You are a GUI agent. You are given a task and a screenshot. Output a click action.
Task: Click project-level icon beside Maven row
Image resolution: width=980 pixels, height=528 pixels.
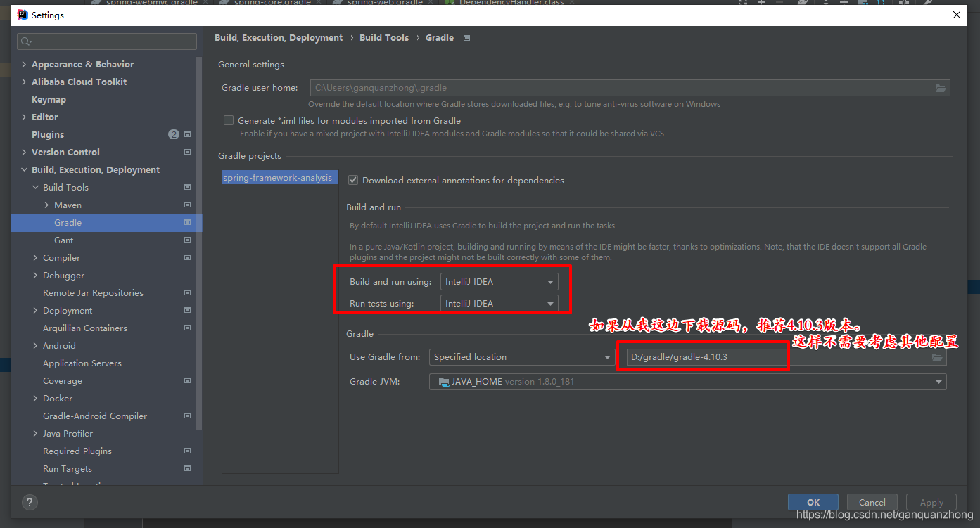[187, 205]
